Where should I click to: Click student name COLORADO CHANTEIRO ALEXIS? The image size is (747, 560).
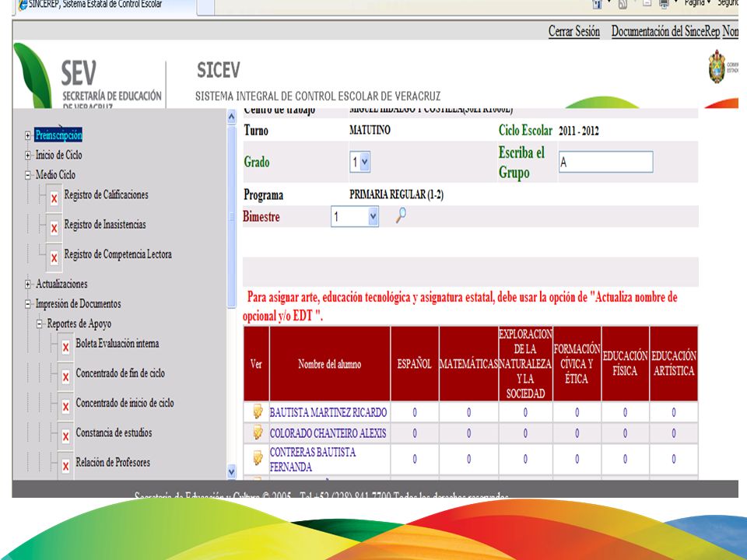point(328,433)
